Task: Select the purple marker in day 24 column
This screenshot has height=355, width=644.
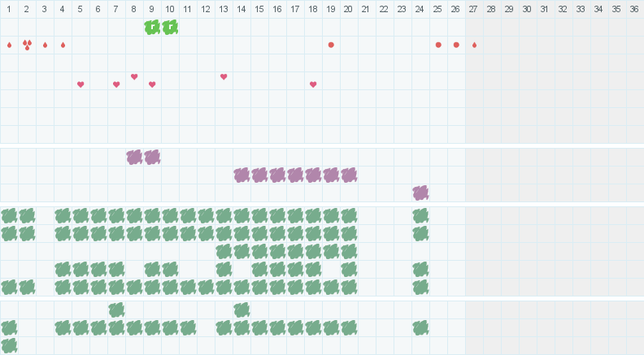Action: point(420,193)
